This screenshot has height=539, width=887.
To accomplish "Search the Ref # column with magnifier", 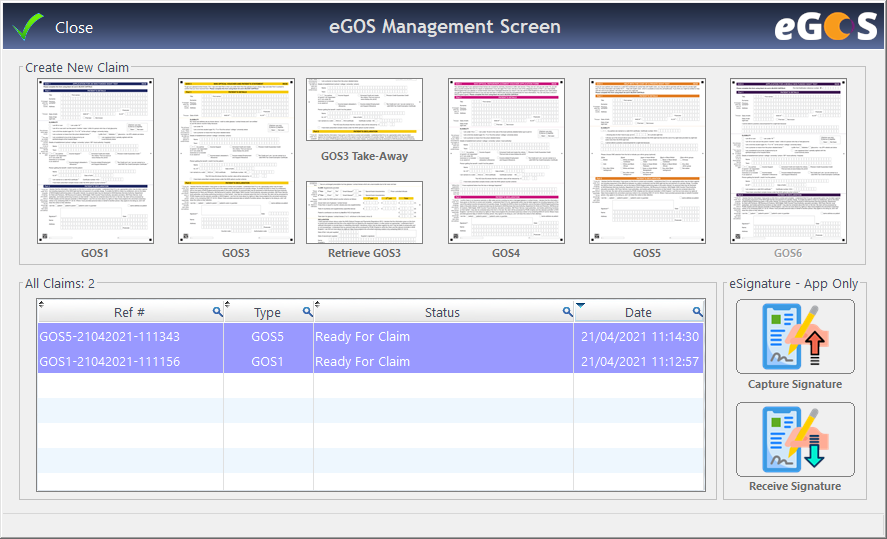I will [217, 312].
